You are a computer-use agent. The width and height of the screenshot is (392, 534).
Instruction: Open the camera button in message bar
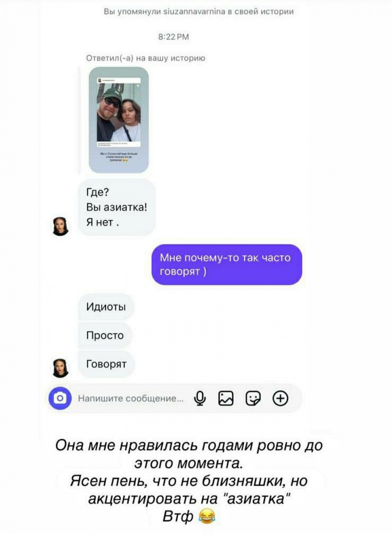pyautogui.click(x=60, y=398)
